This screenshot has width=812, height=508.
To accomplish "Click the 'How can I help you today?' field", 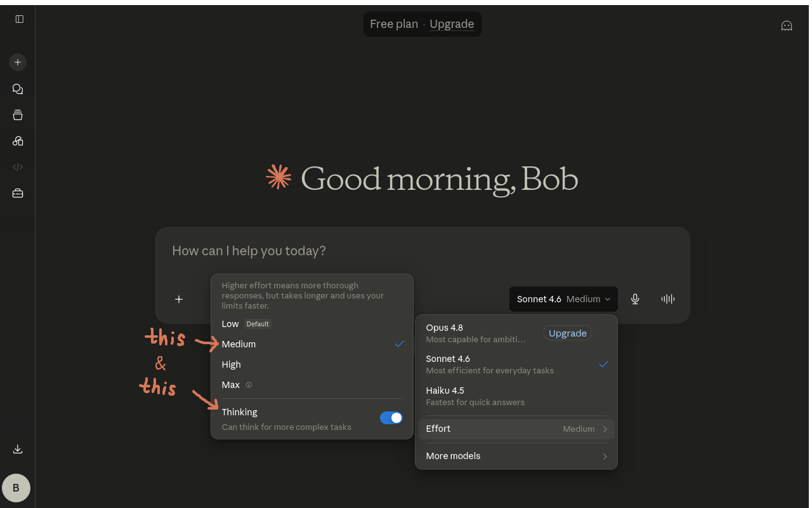I will [x=422, y=251].
